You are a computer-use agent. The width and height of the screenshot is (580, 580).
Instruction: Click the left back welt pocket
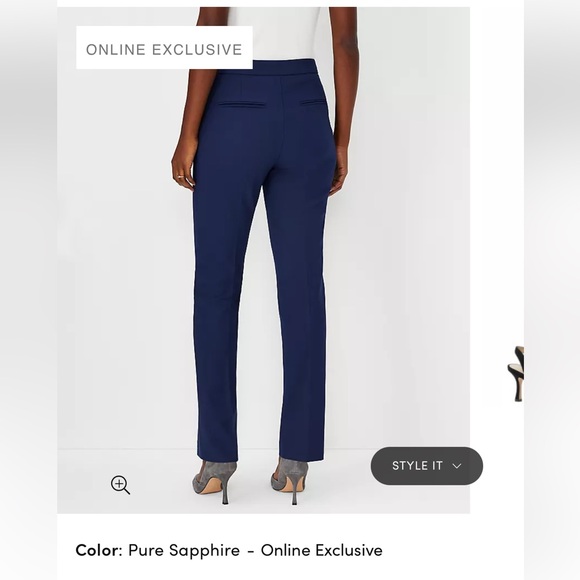click(241, 105)
